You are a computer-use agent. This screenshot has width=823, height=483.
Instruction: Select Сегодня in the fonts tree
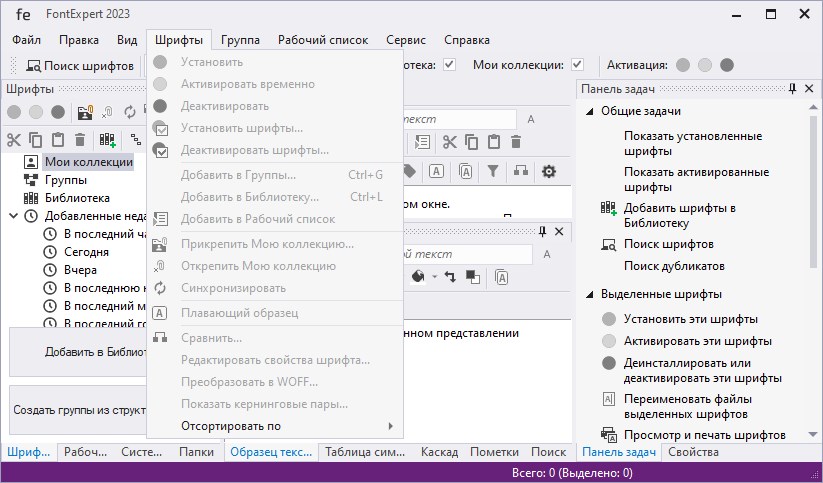tap(86, 252)
